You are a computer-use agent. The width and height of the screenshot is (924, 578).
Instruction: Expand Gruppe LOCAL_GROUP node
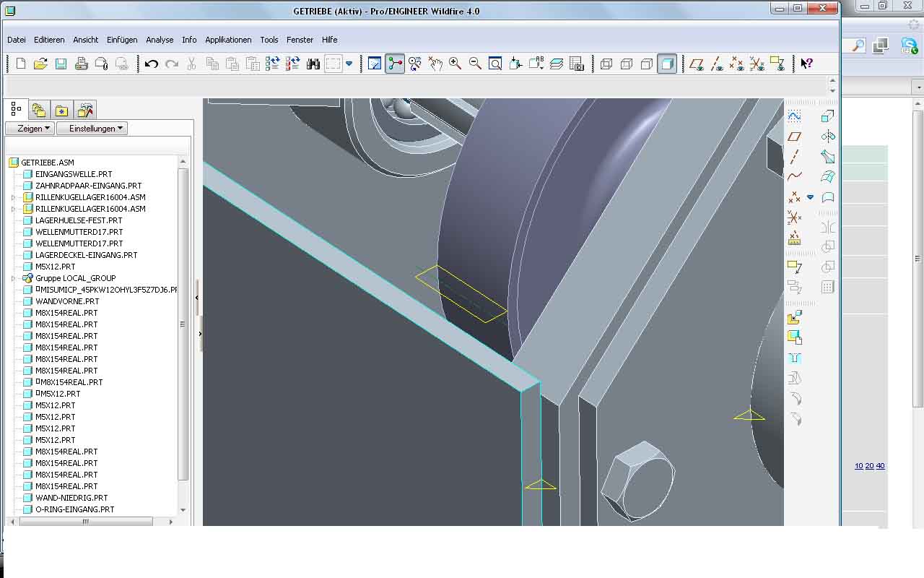click(x=13, y=278)
